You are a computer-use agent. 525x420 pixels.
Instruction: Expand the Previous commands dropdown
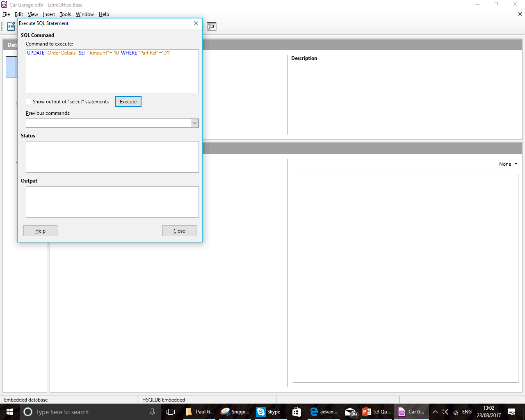[195, 123]
